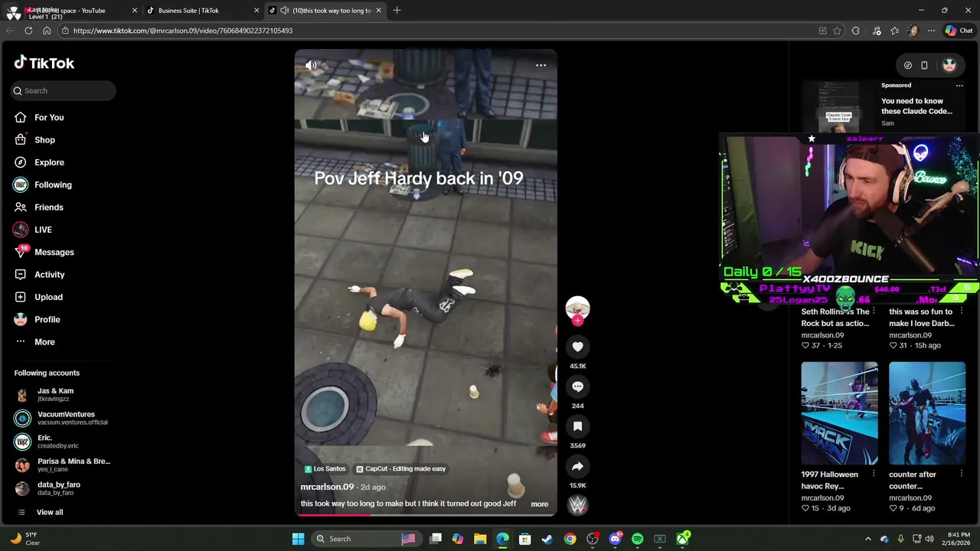Open the video three-dot options menu
The height and width of the screenshot is (551, 980).
541,65
